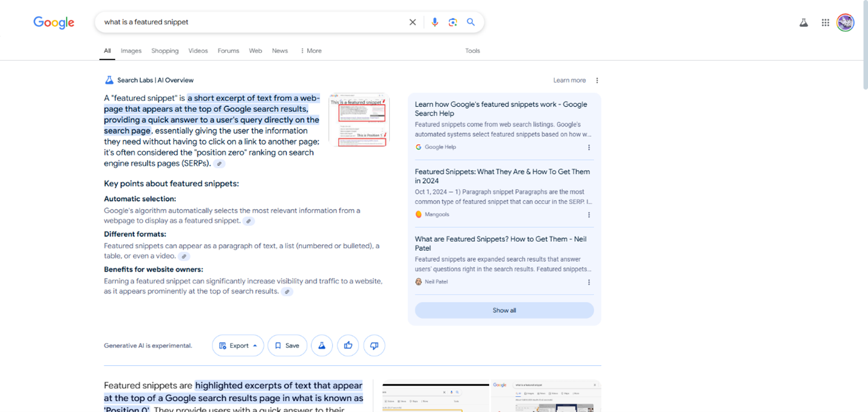Open Google Lens image search
This screenshot has height=412, width=868.
[453, 22]
